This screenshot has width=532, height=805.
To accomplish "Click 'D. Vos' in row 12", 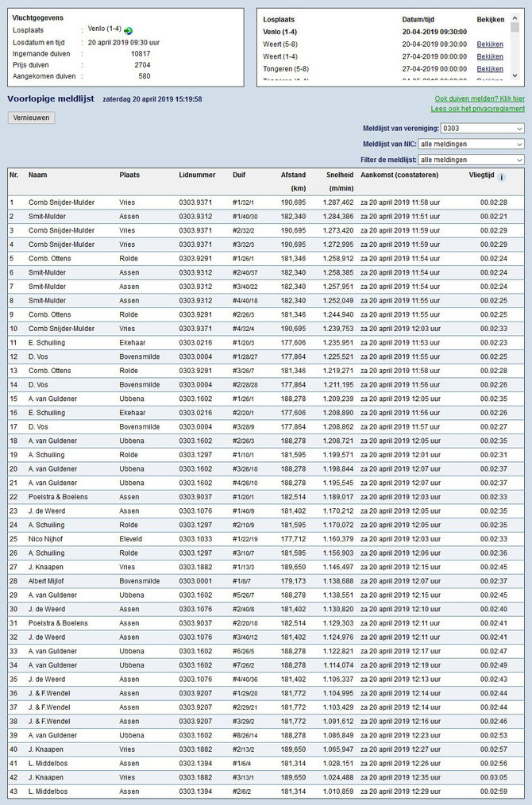I will [38, 356].
